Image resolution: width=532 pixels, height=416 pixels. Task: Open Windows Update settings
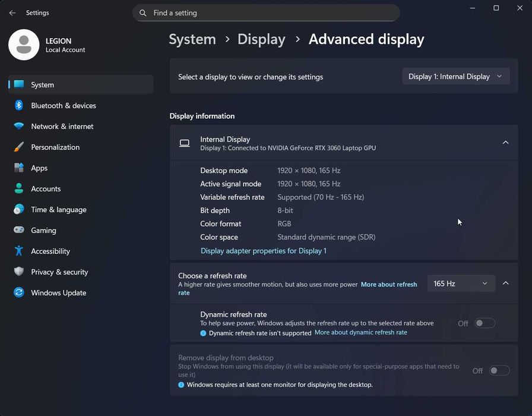[x=81, y=293]
